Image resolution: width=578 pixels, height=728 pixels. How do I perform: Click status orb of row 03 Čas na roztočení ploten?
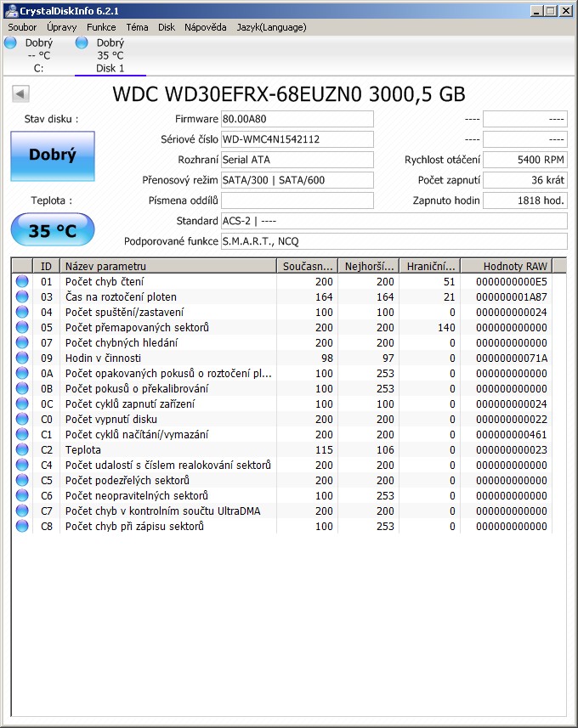(x=22, y=296)
